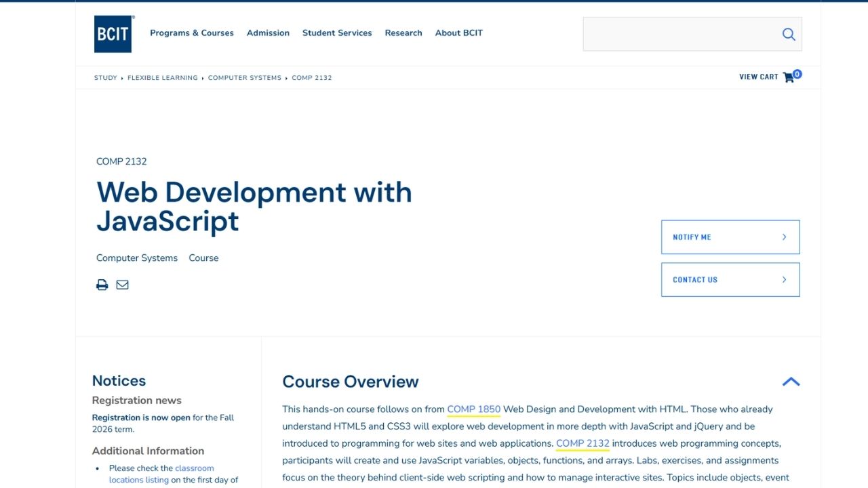Click the Notices heading
This screenshot has width=868, height=488.
[x=119, y=381]
